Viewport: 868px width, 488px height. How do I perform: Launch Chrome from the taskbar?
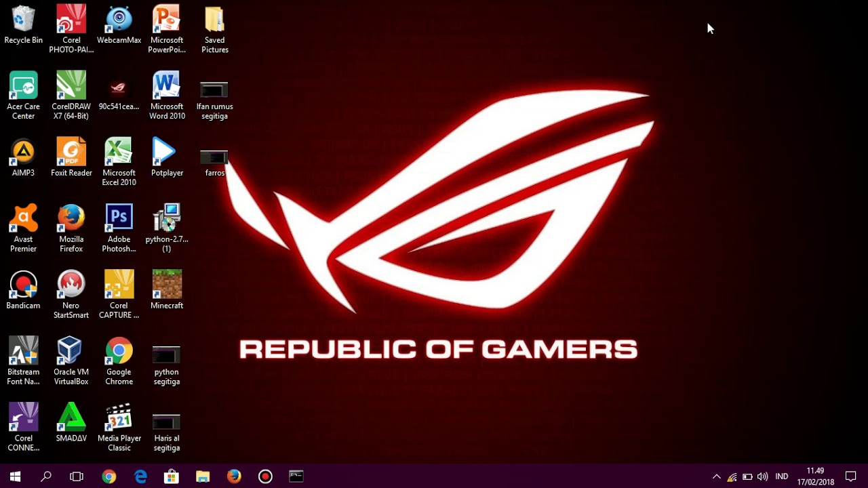coord(109,476)
